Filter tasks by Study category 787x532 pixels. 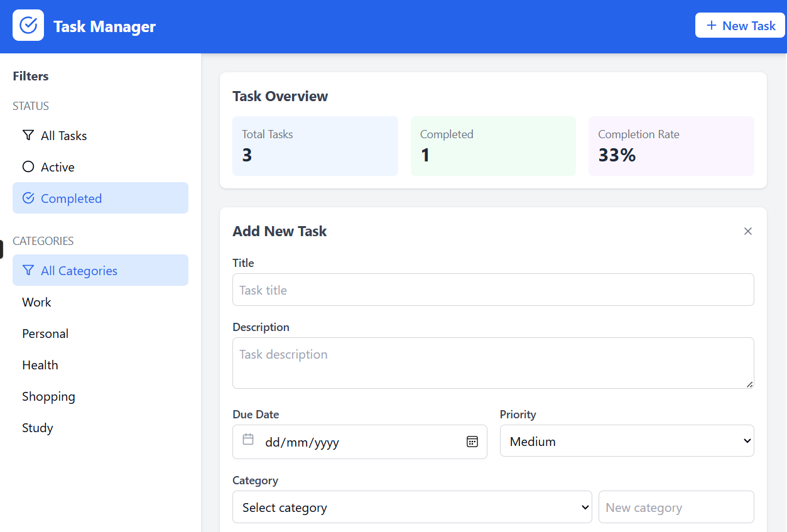click(x=100, y=428)
